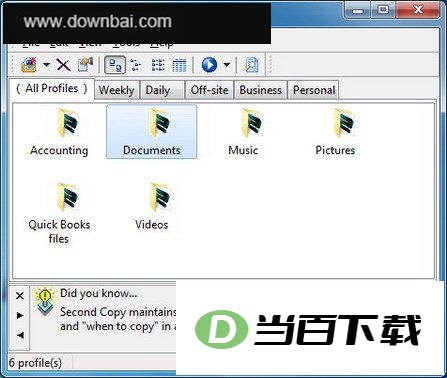
Task: Select the ( All Profiles ) tab
Action: coord(52,88)
